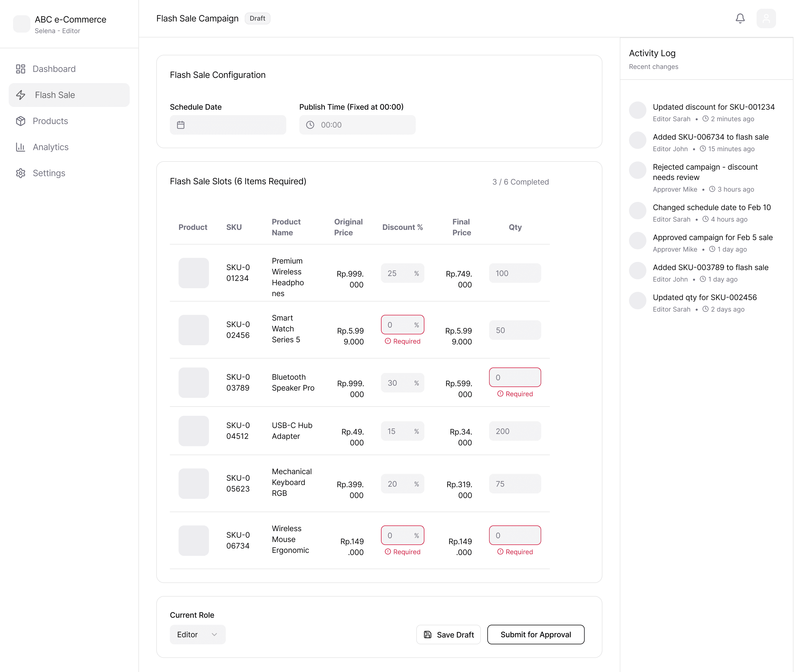The height and width of the screenshot is (672, 794).
Task: Click the Schedule Date calendar icon
Action: tap(181, 125)
